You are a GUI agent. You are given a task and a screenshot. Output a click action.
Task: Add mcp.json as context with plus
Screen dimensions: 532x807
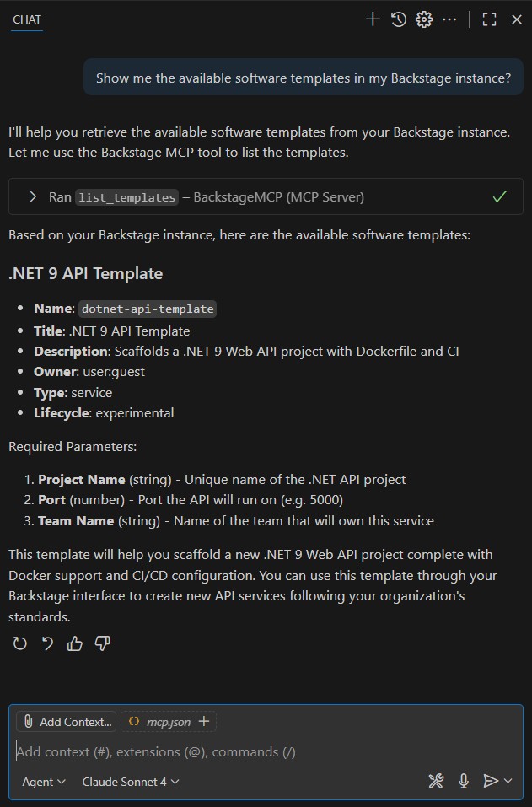pos(204,721)
